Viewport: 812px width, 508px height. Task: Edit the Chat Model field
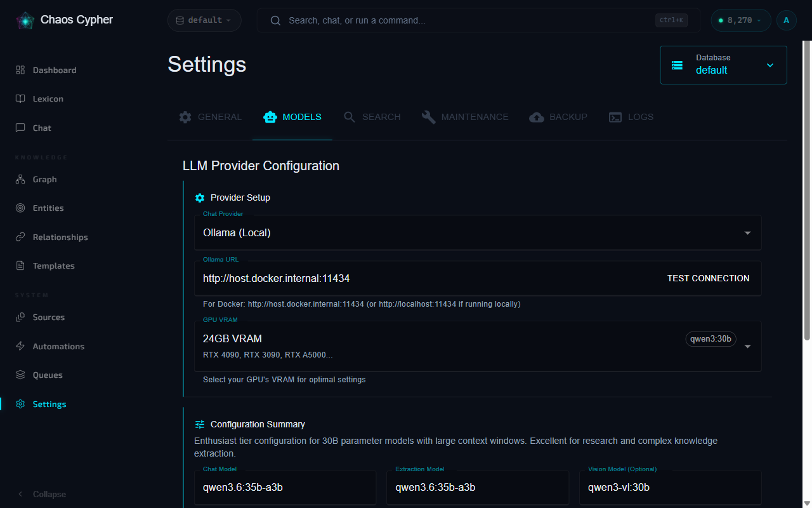click(x=285, y=488)
